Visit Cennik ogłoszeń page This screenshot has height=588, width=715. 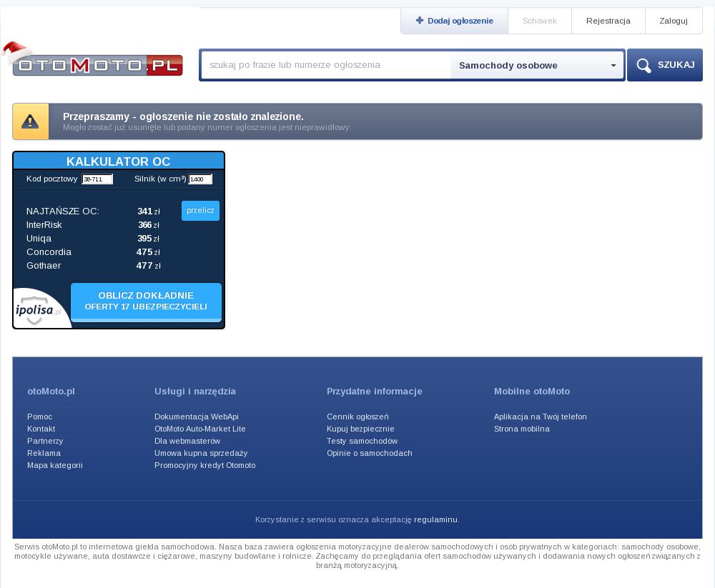[x=357, y=417]
